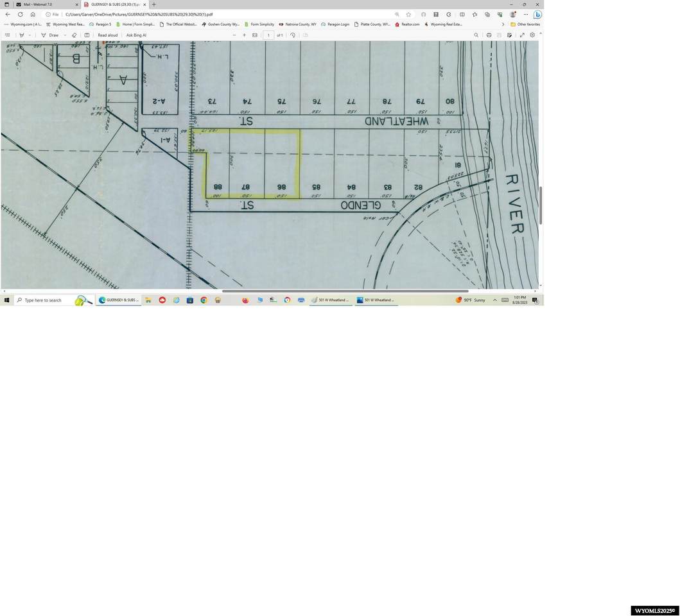Expand the highlight tool color dropdown

[30, 35]
